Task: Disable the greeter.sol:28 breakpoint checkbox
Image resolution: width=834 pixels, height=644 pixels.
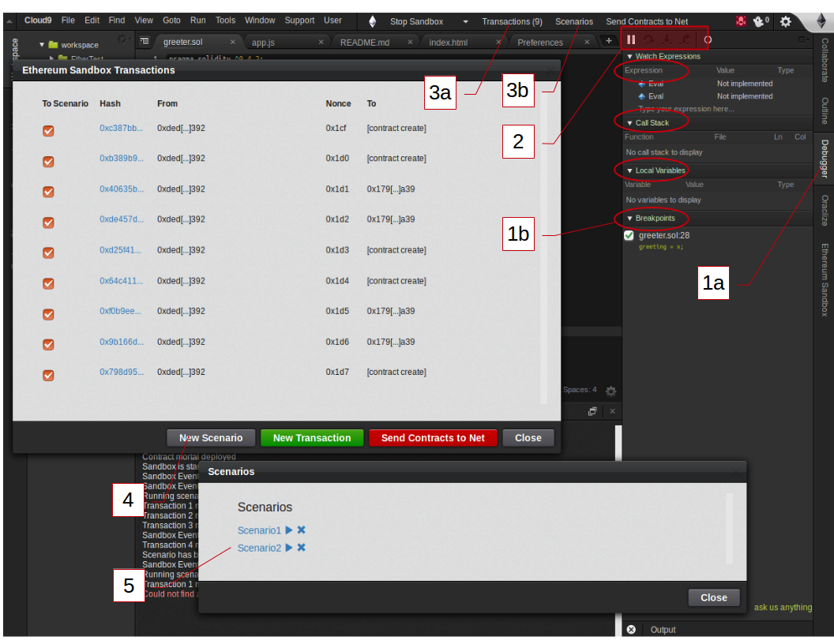Action: pyautogui.click(x=629, y=235)
